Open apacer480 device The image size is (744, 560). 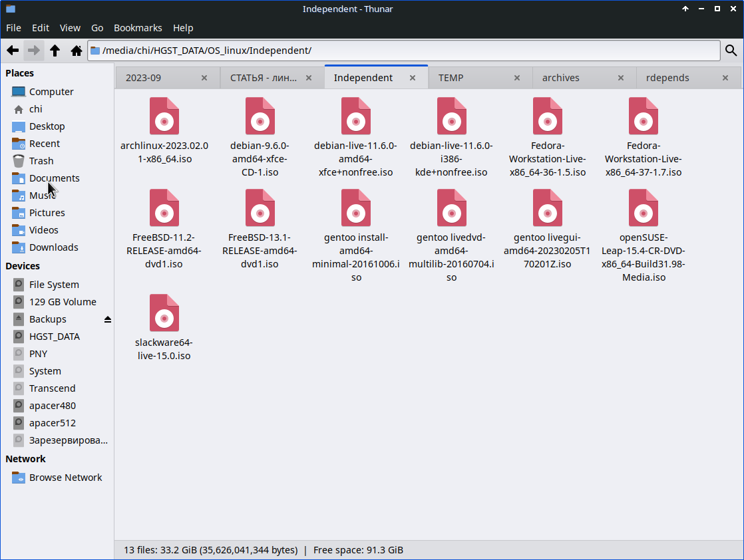tap(57, 406)
